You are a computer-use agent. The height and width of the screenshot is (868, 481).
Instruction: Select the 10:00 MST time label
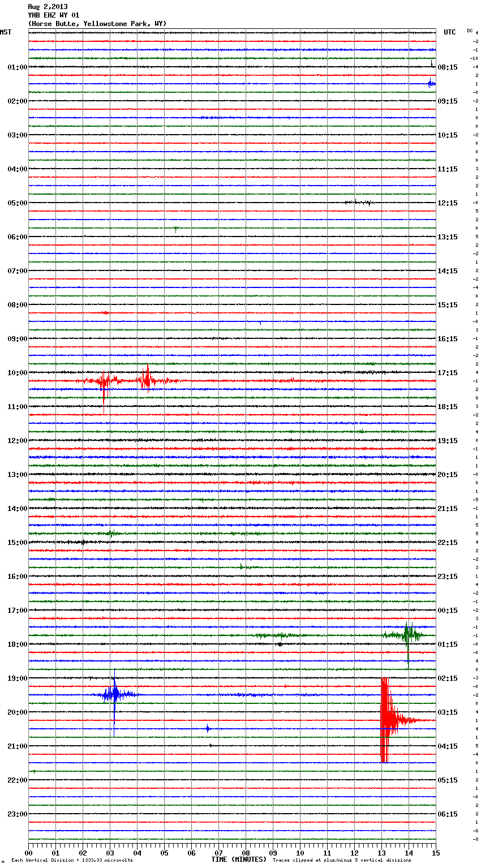pos(17,373)
